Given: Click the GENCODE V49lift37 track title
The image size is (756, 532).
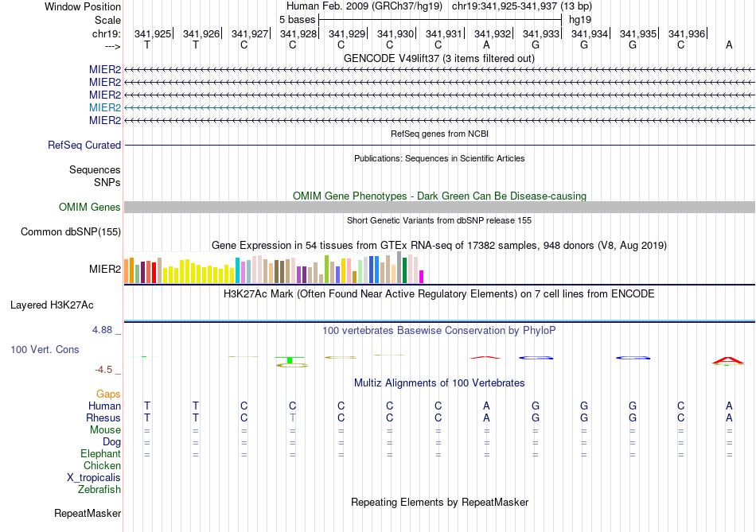Looking at the screenshot, I should (439, 58).
